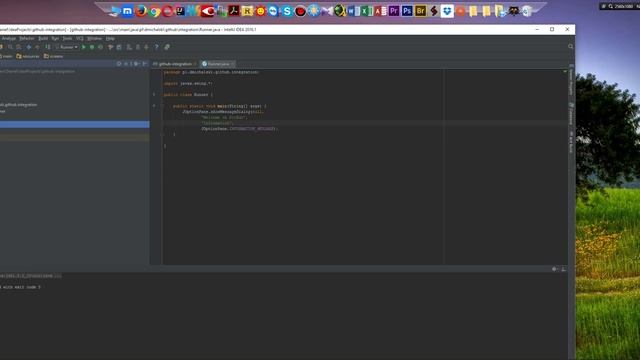Open the Tools menu
This screenshot has width=640, height=360.
pos(67,38)
